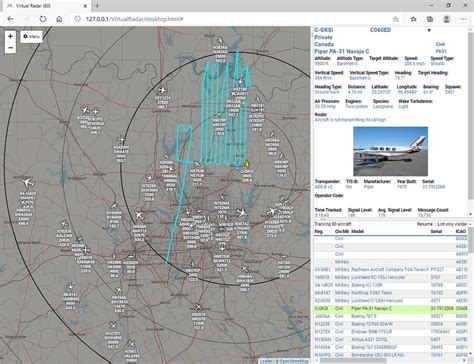The height and width of the screenshot is (364, 474).
Task: Go back with browser back arrow
Action: 10,19
